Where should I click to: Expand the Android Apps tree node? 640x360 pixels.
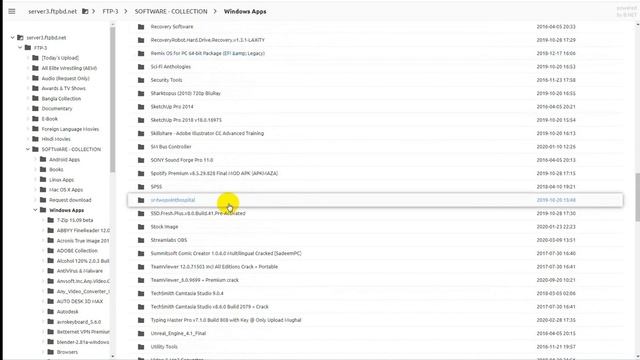(x=36, y=160)
